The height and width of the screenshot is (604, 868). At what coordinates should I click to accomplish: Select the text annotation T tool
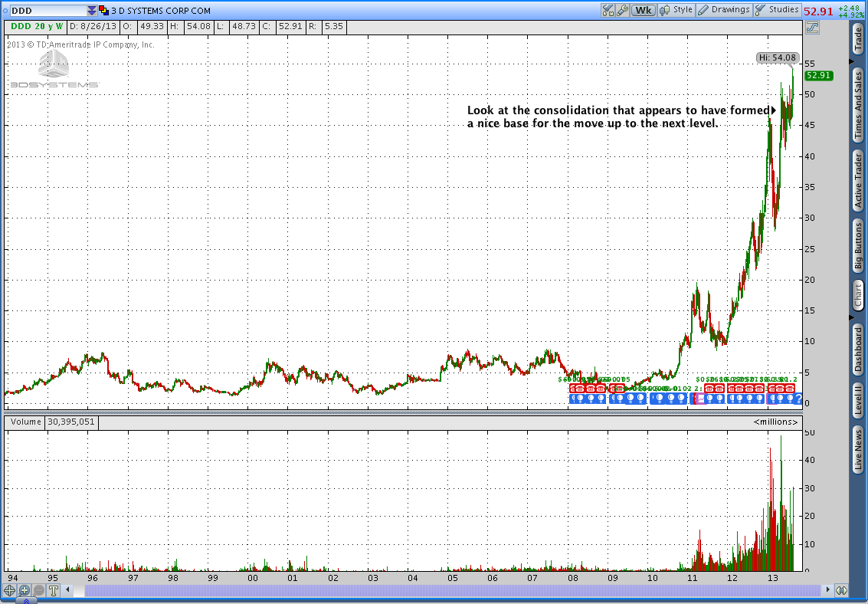pos(51,591)
